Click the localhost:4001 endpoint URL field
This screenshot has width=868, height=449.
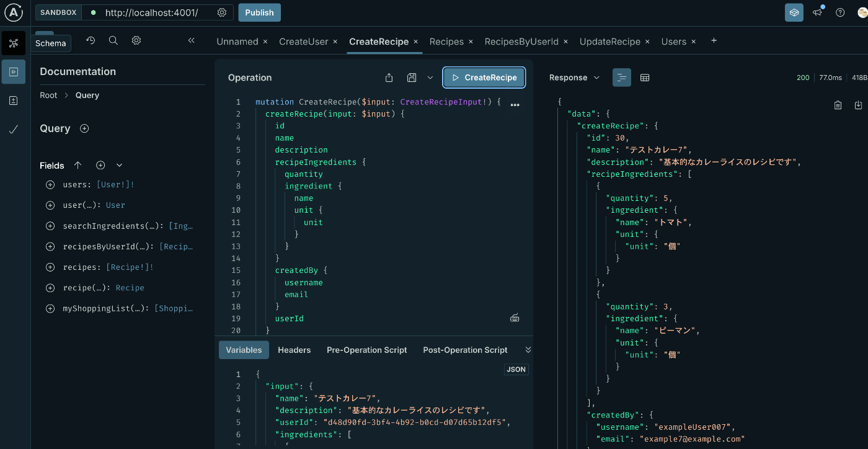(x=151, y=12)
